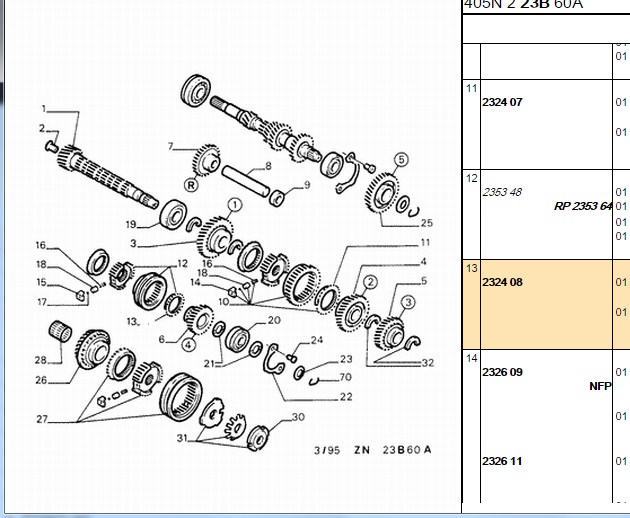Click highlighted row index 13

471,268
